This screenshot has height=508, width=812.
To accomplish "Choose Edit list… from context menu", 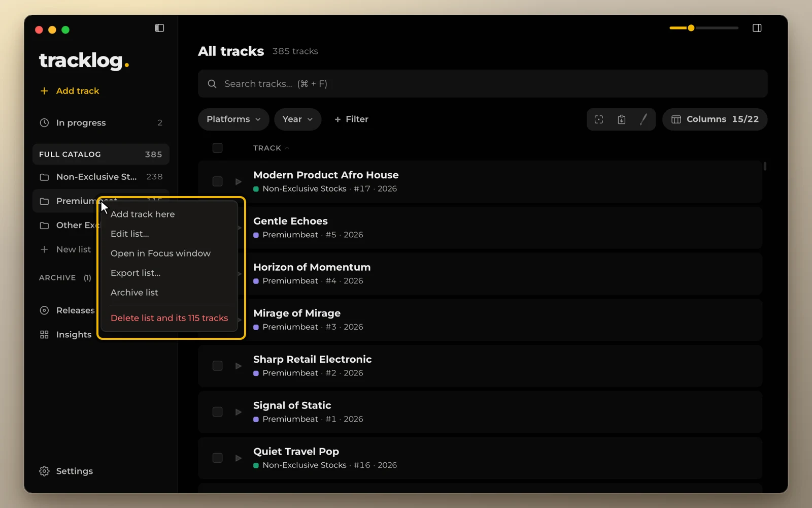I will coord(170,234).
